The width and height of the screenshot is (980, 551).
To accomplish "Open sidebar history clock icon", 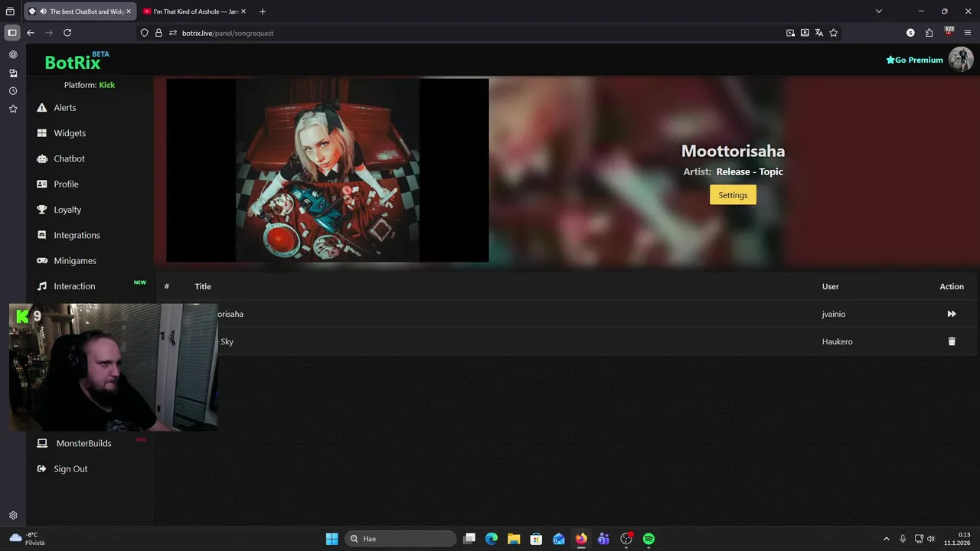I will [13, 91].
